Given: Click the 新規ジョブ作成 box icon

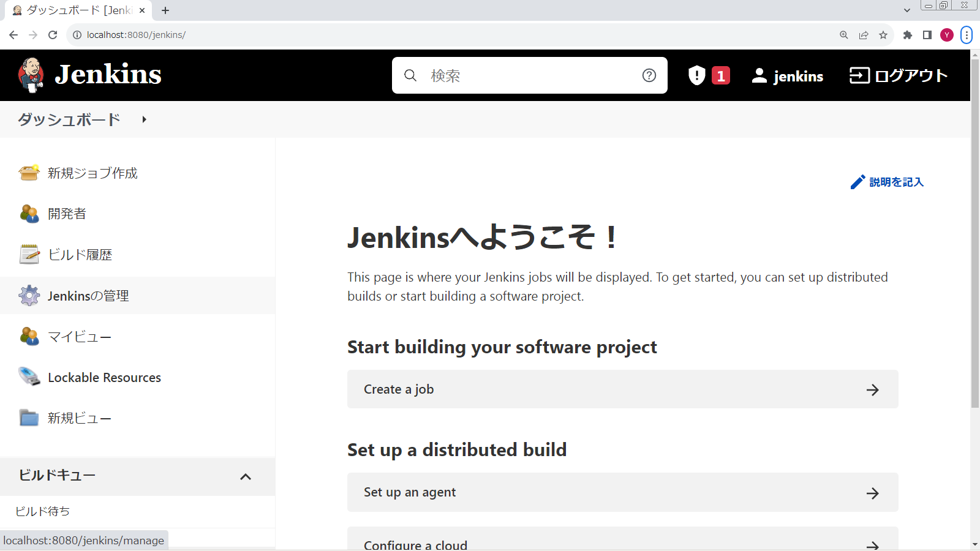Looking at the screenshot, I should click(x=29, y=173).
